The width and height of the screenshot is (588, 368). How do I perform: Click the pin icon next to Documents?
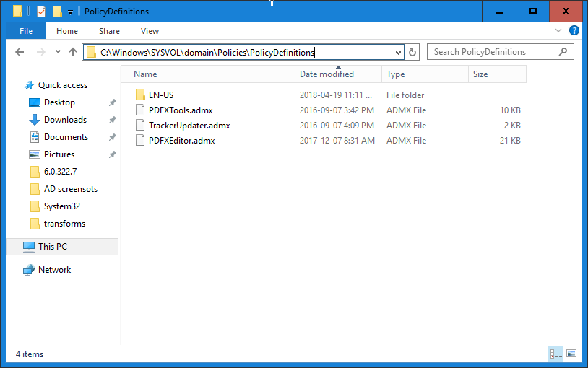112,137
